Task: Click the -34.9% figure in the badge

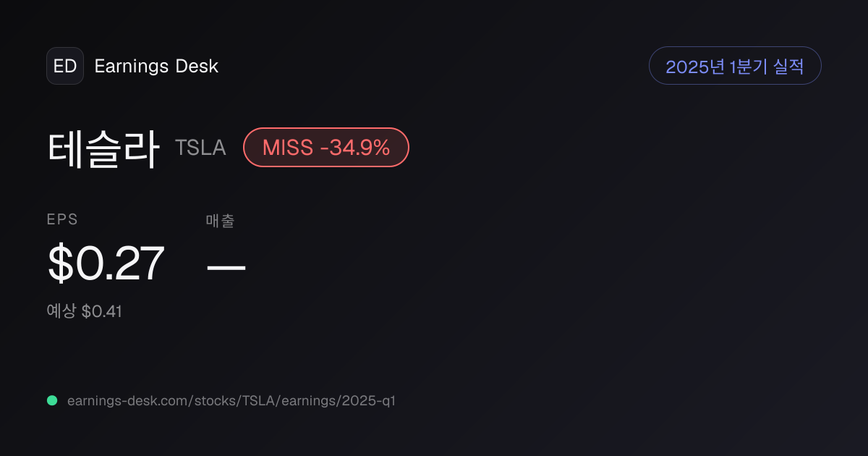Action: (355, 148)
